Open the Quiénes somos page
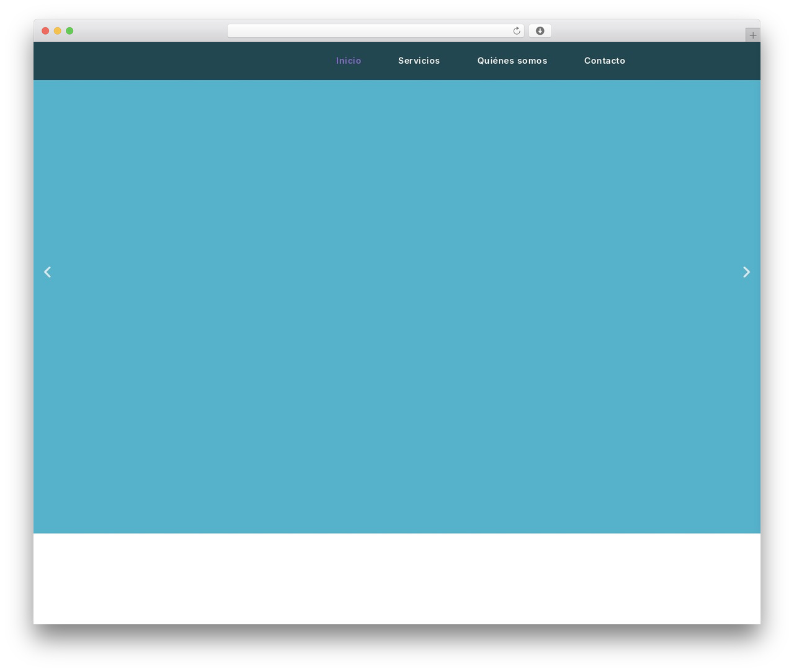This screenshot has height=672, width=794. tap(512, 61)
